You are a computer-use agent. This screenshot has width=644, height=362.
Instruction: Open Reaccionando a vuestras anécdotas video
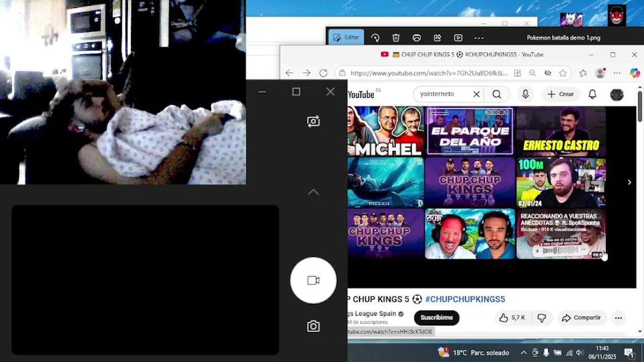[x=561, y=234]
